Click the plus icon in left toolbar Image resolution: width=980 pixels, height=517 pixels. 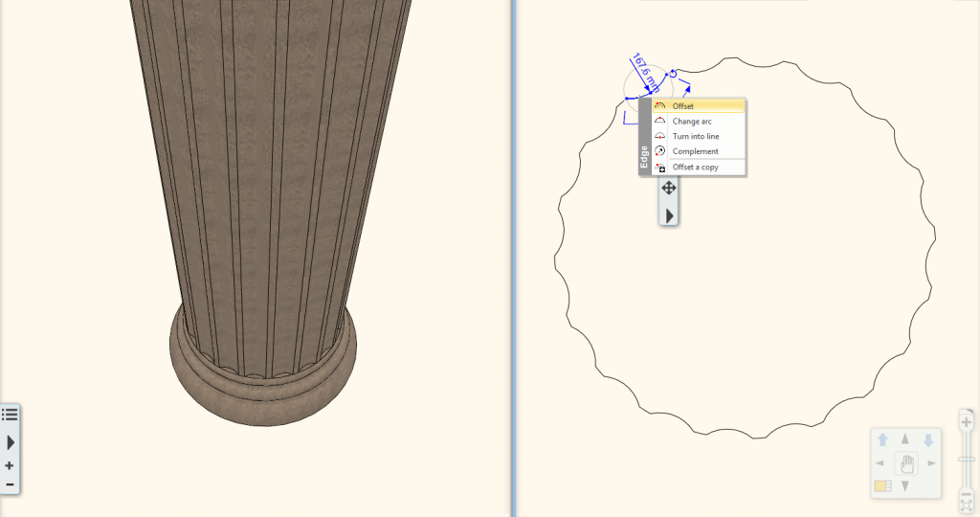click(10, 465)
